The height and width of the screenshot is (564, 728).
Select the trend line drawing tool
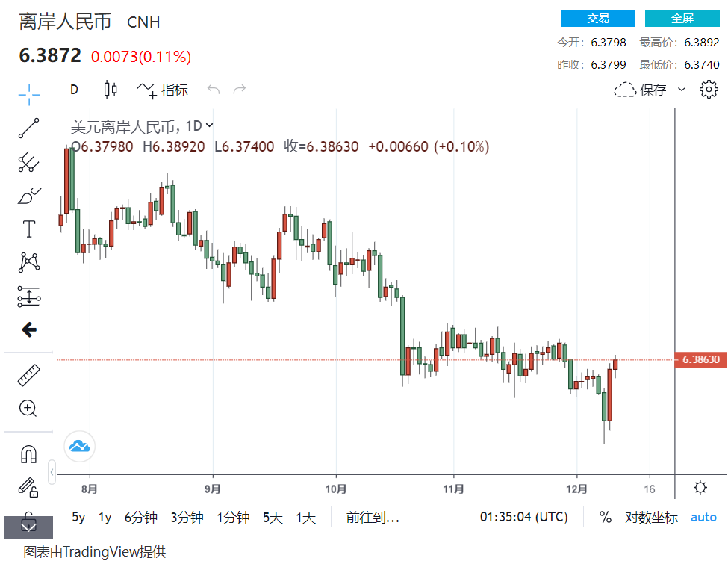pos(29,128)
